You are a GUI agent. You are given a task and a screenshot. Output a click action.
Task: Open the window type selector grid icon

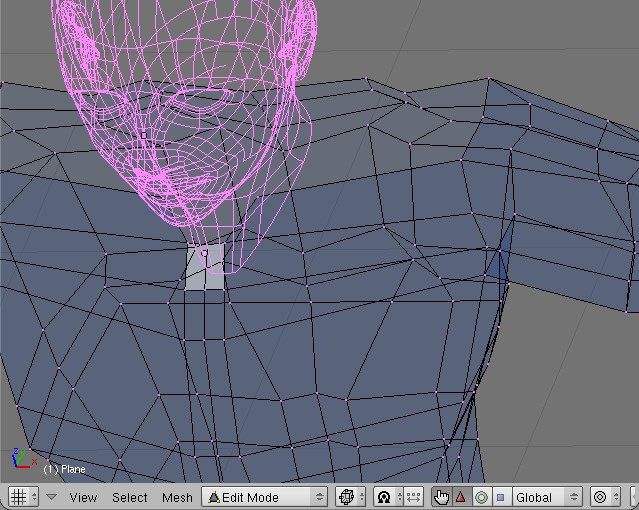[x=23, y=497]
